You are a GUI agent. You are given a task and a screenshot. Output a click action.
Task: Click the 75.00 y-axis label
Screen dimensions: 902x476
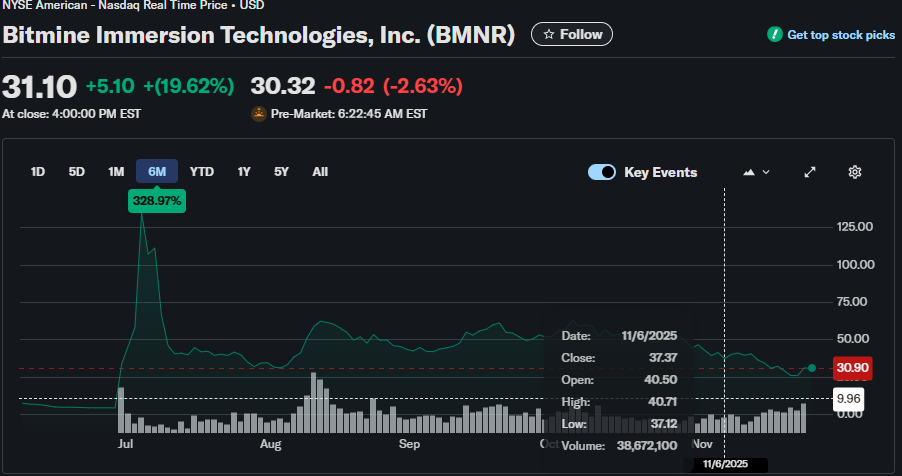point(852,302)
